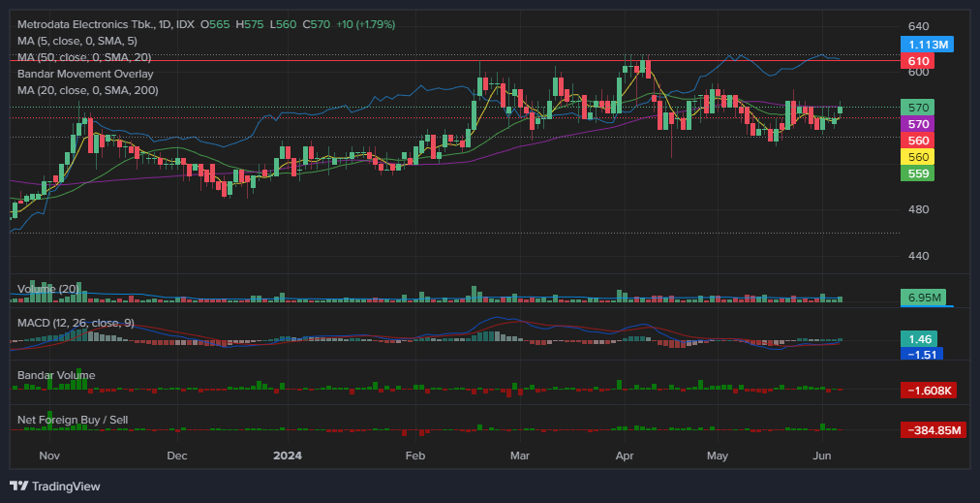Select the red -384.85M net foreign label

(x=934, y=430)
